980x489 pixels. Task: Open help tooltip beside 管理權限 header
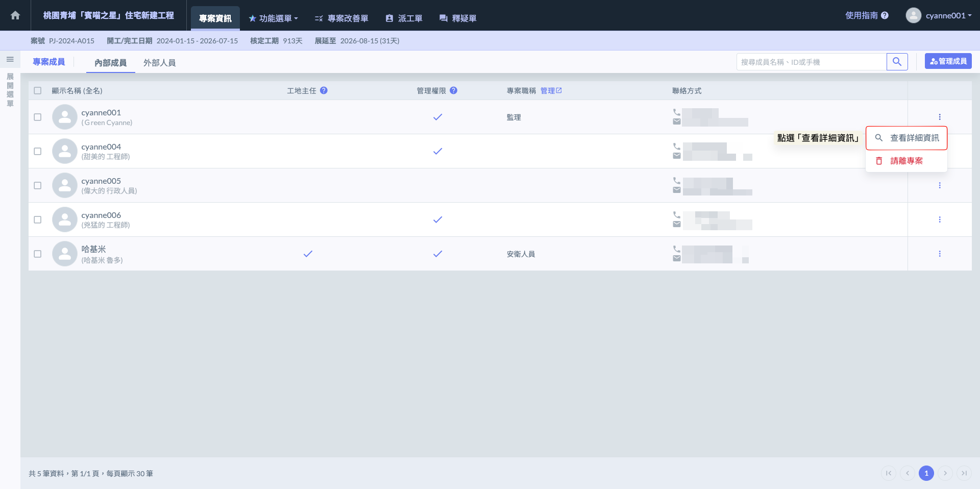click(x=453, y=90)
